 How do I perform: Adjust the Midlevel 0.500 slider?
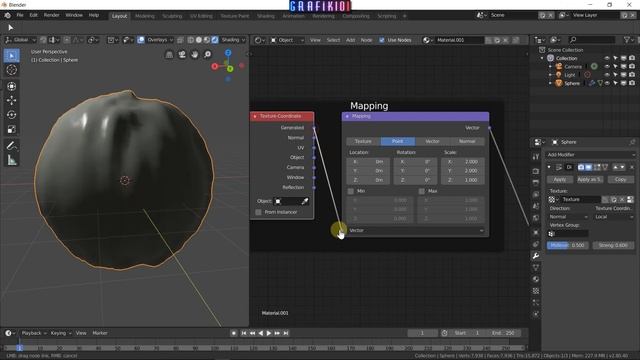[568, 245]
